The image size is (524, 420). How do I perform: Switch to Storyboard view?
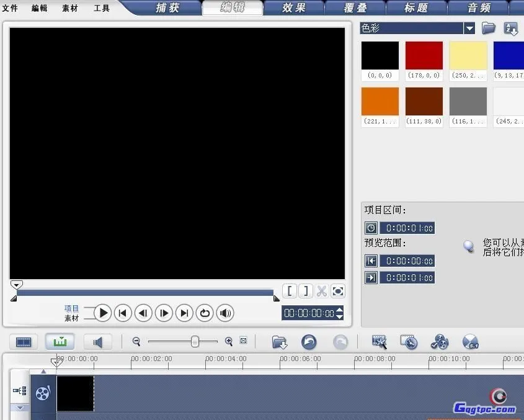coord(24,342)
